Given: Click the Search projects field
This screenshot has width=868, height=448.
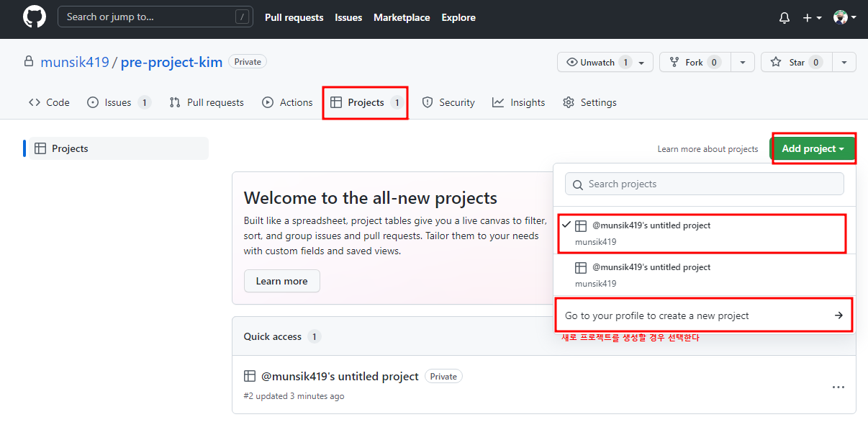Looking at the screenshot, I should (x=705, y=184).
